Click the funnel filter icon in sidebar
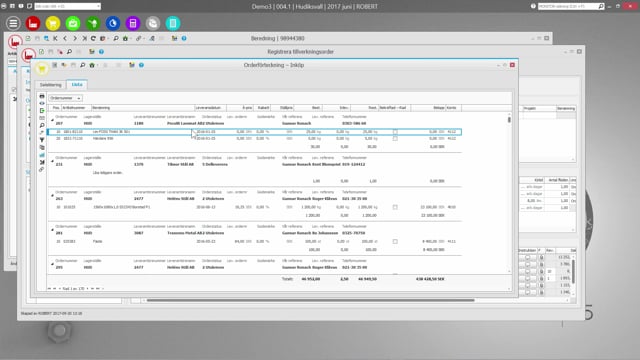This screenshot has height=360, width=640. point(42,140)
